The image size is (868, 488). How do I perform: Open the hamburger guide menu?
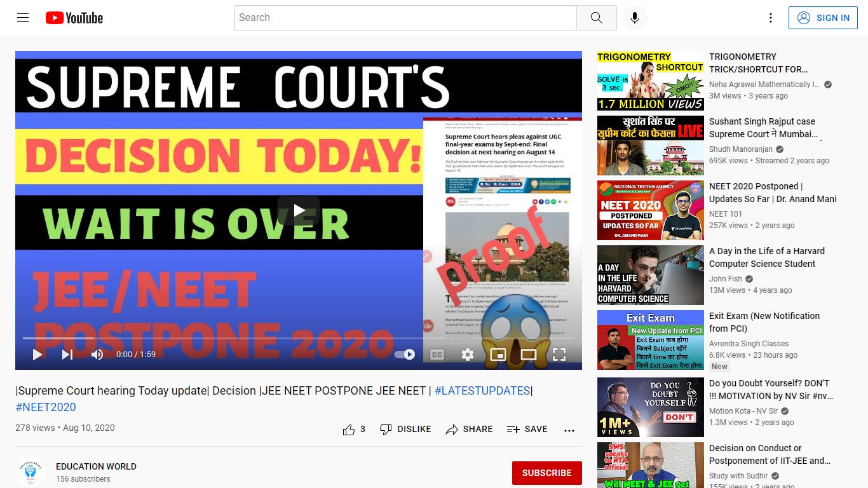pyautogui.click(x=23, y=18)
